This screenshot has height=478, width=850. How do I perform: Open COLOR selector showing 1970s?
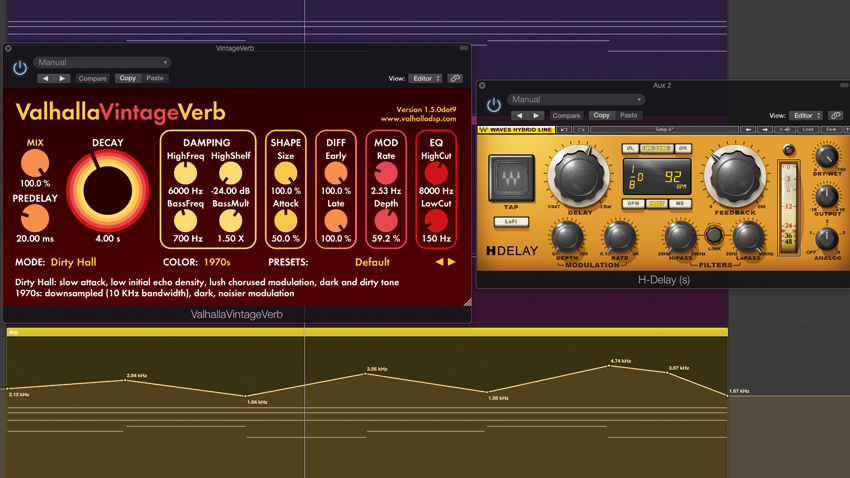217,262
